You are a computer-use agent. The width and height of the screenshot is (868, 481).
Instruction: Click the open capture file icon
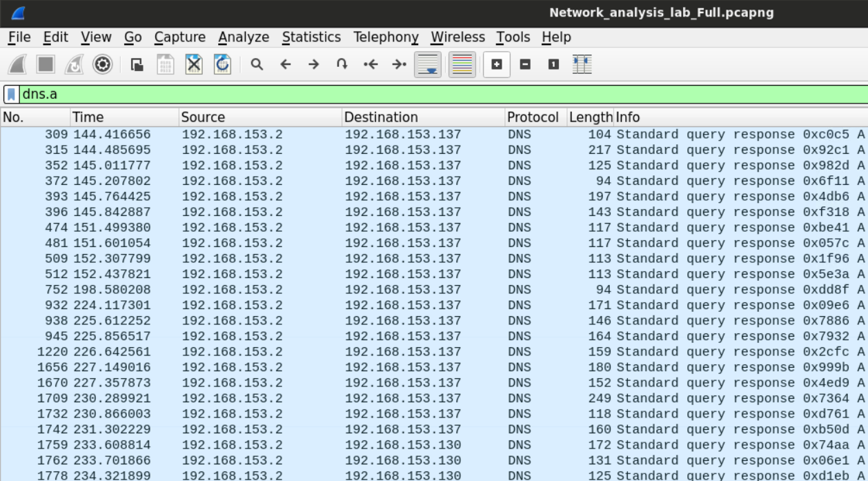137,65
